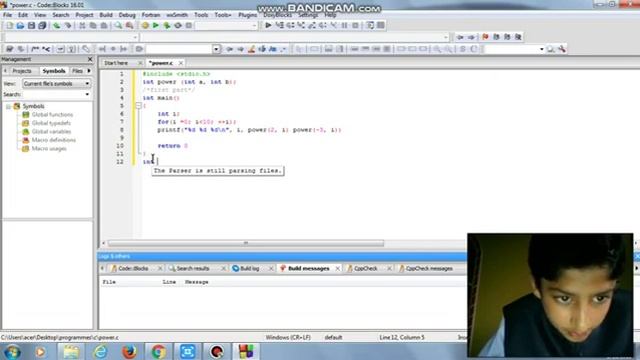Click the Open file toolbar icon
The width and height of the screenshot is (640, 360).
(x=20, y=25)
